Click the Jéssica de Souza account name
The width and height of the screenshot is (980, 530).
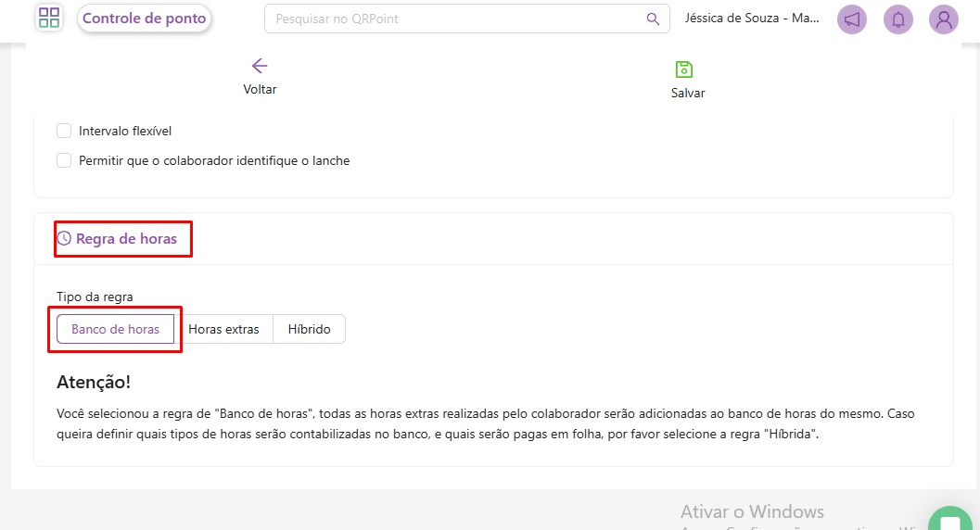click(x=751, y=19)
